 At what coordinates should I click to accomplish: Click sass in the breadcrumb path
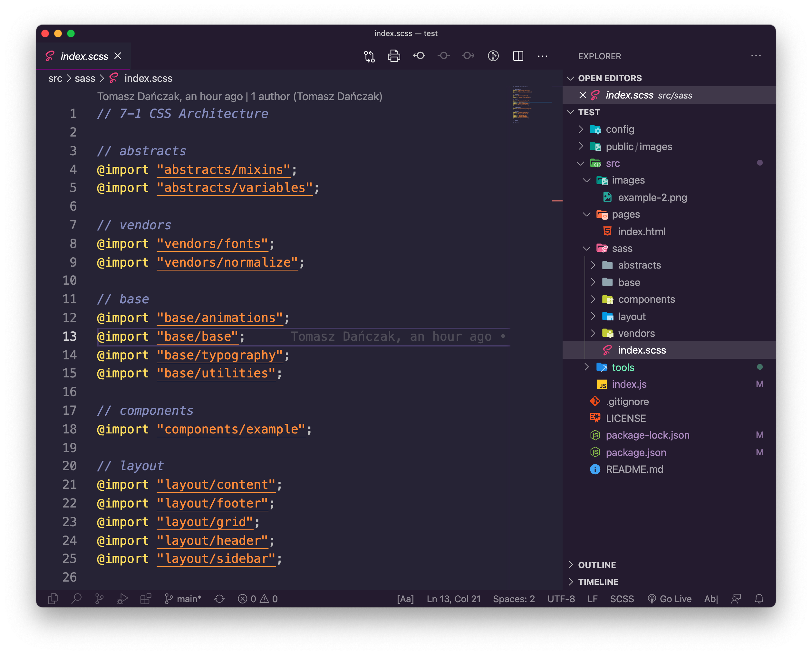point(85,79)
